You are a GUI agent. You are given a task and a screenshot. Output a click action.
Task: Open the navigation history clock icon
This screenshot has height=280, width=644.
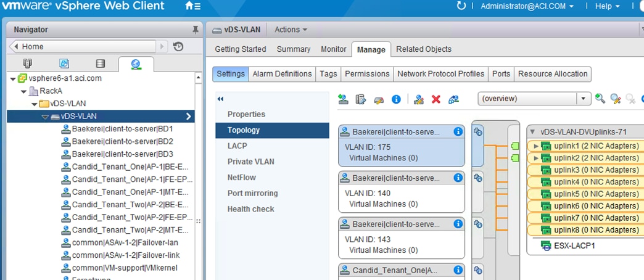click(x=178, y=46)
